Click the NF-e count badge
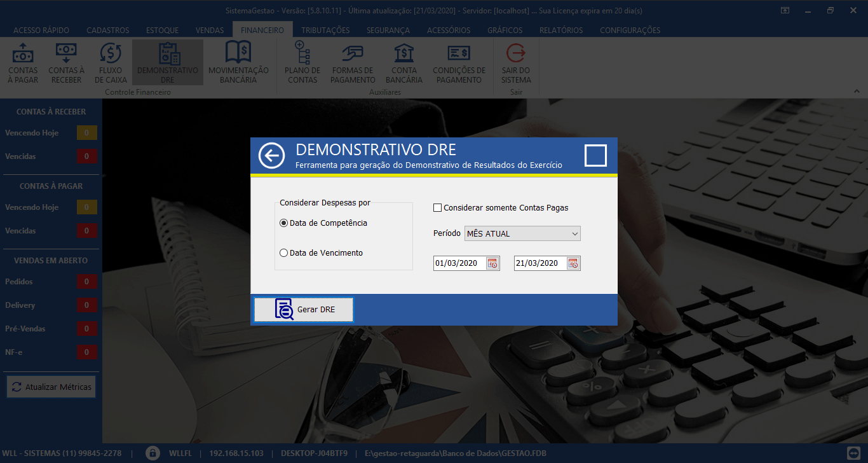 [87, 352]
